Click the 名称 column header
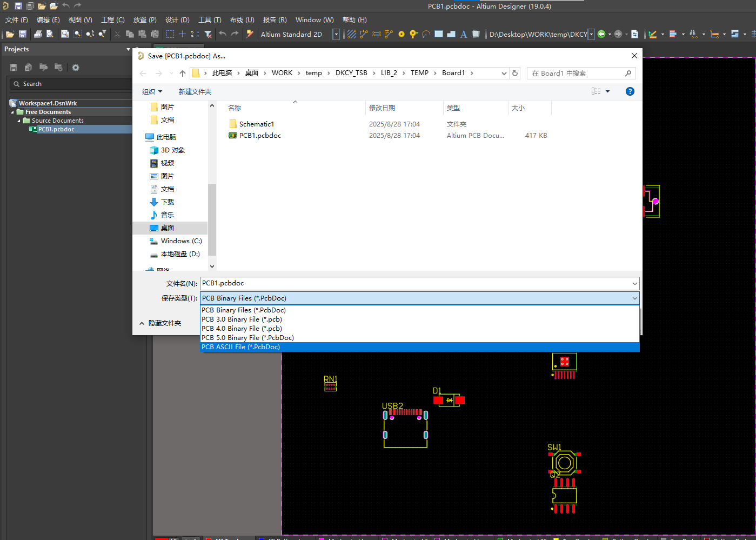 click(235, 108)
